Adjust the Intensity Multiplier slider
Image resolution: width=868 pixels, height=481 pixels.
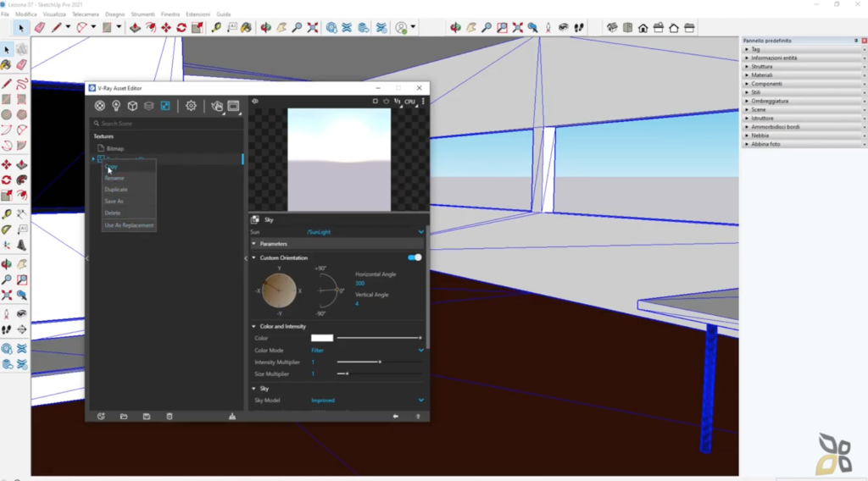(379, 362)
